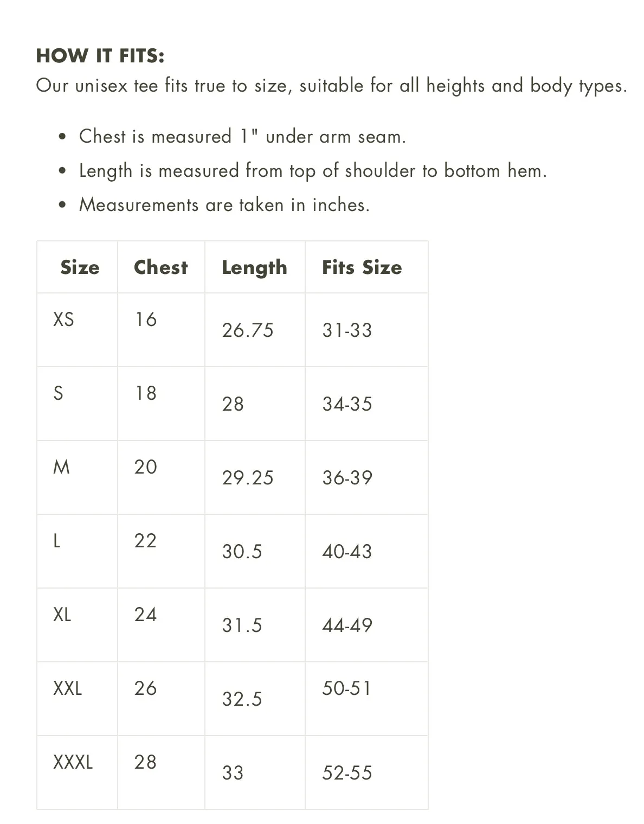Click the Length column header
The image size is (644, 824).
[x=254, y=267]
